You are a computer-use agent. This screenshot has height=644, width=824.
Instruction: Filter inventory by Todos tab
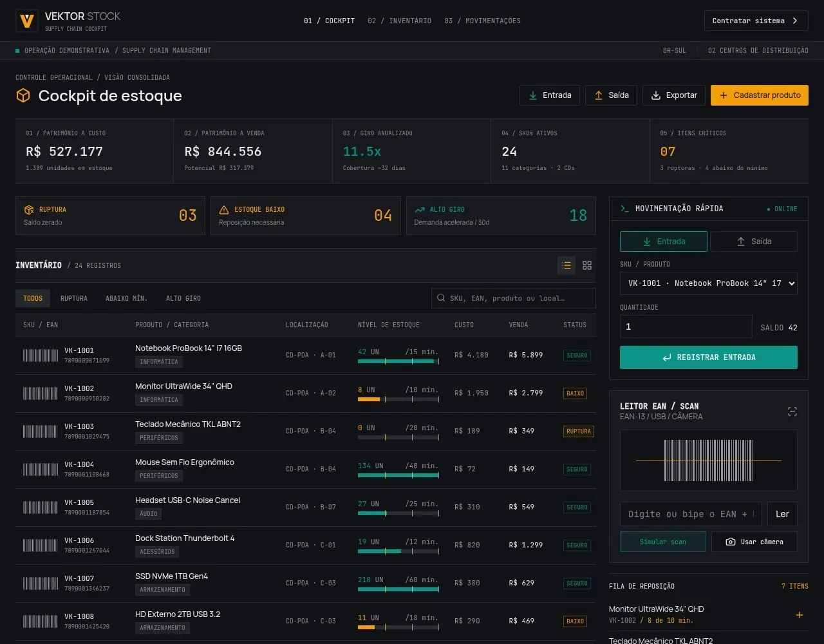click(x=33, y=298)
